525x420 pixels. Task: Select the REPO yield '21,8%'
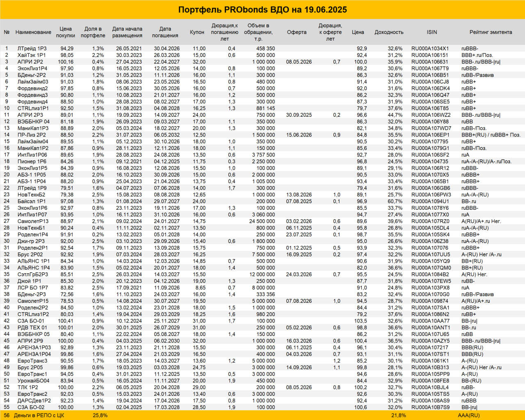pyautogui.click(x=399, y=415)
